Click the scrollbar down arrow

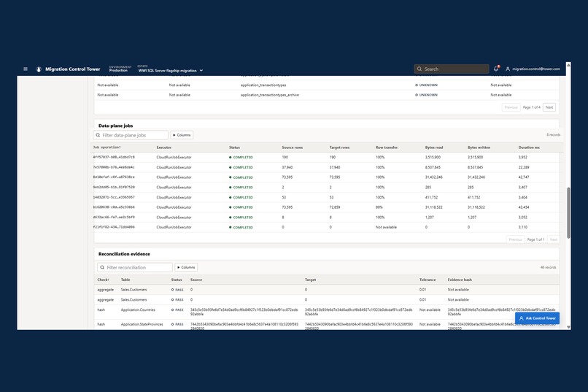568,327
